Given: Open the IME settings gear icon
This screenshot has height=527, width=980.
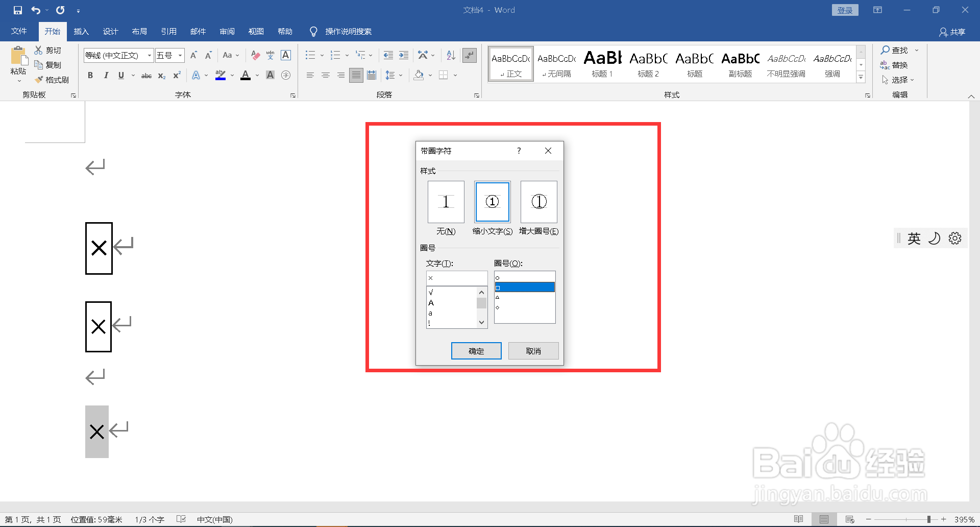Looking at the screenshot, I should click(x=955, y=238).
